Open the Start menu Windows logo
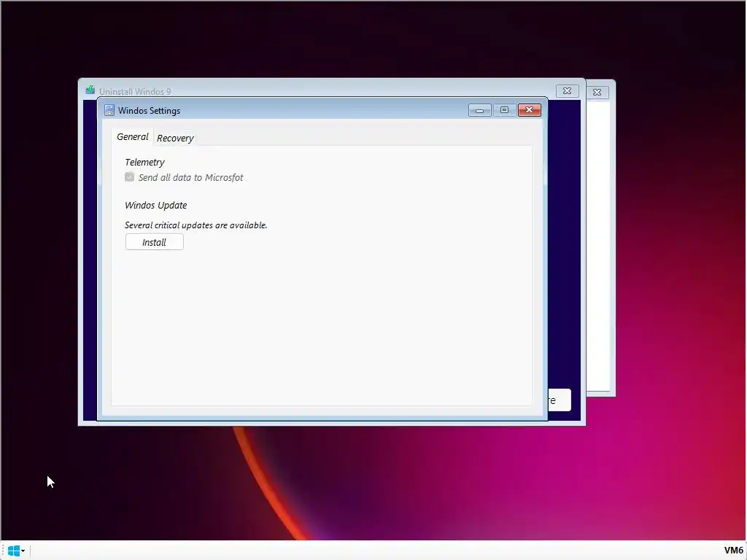The height and width of the screenshot is (560, 747). [x=13, y=551]
